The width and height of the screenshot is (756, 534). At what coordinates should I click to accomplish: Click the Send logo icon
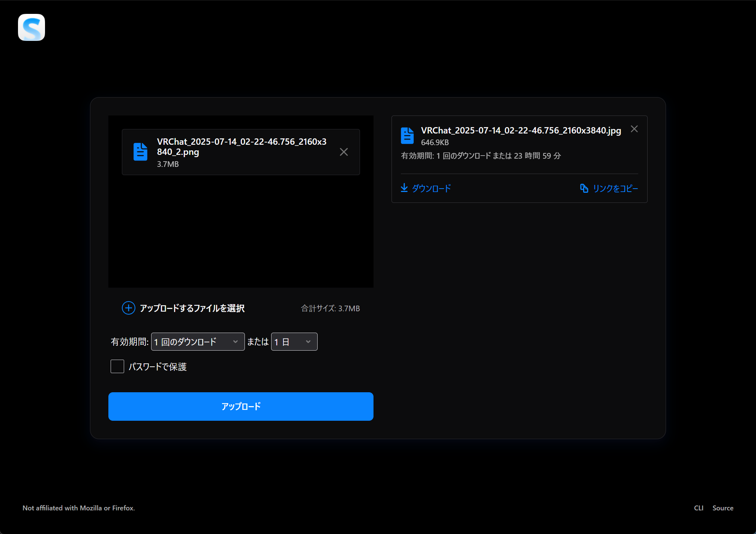pos(31,27)
